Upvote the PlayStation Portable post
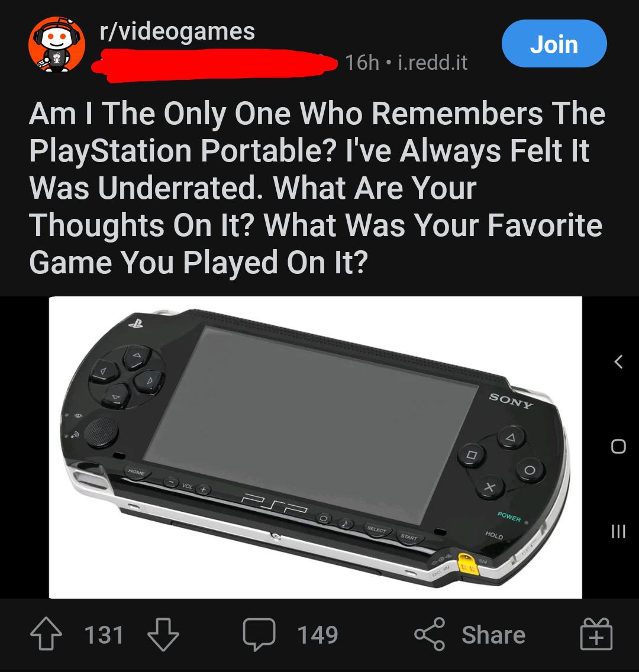 click(46, 634)
